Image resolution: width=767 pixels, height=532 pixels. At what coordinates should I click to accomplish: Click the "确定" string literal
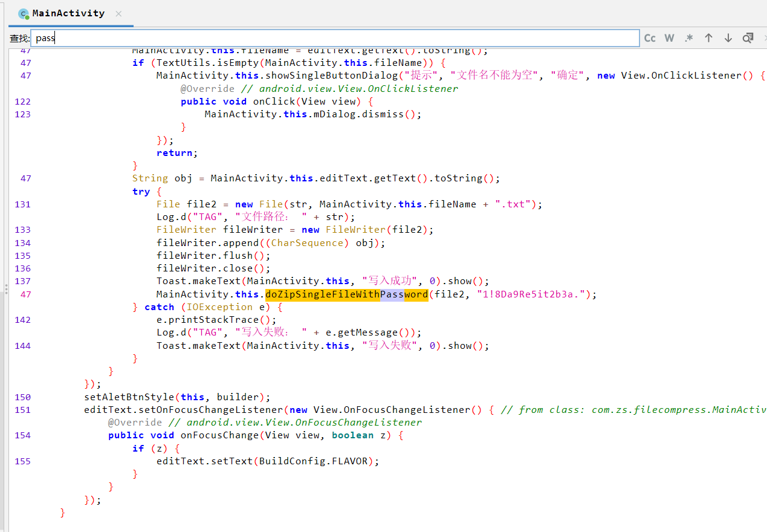[x=568, y=76]
